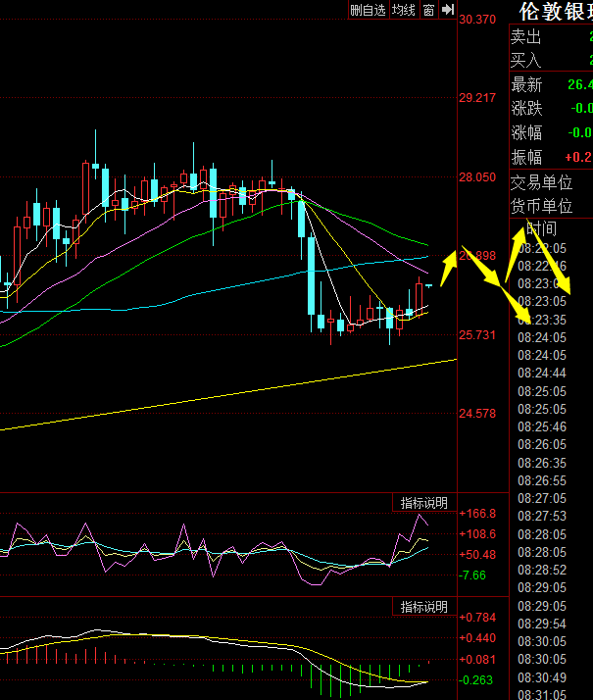Screen dimensions: 593x700
Task: Click the 30.370 price axis label
Action: [477, 20]
